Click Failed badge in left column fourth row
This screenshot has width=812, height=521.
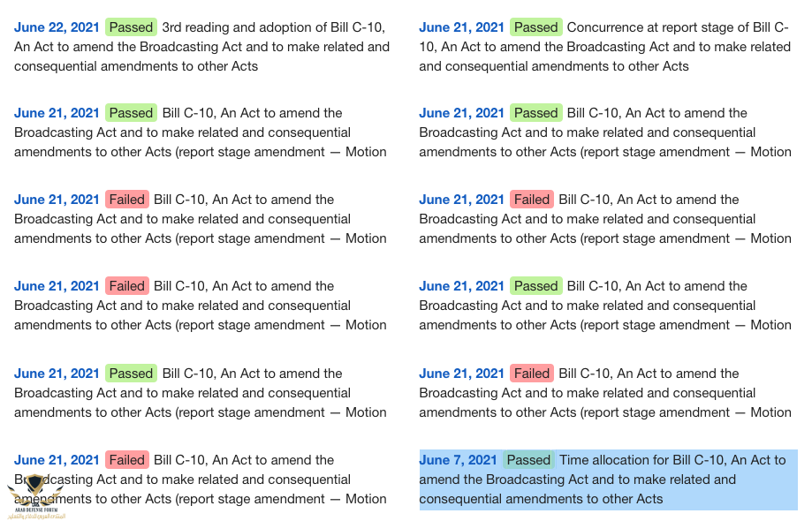click(x=127, y=286)
